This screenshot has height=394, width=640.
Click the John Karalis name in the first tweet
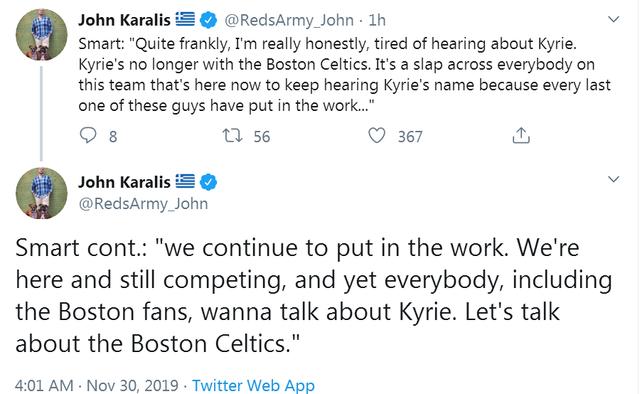coord(124,20)
